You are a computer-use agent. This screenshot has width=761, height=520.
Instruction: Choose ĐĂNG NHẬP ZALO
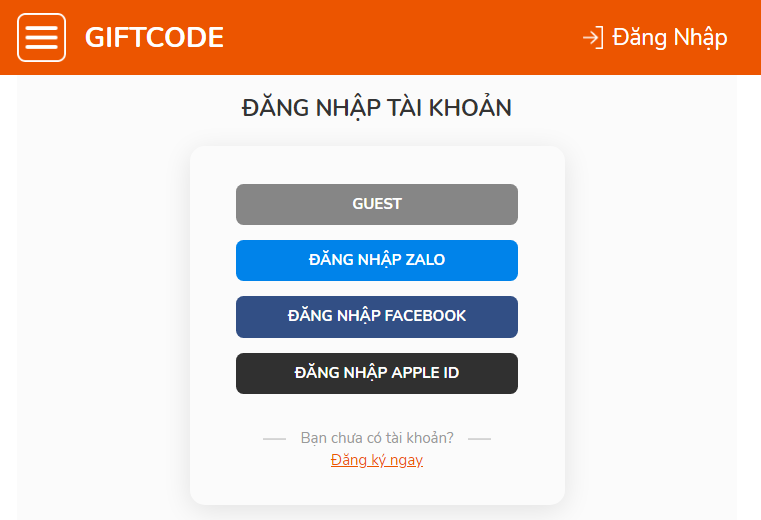(x=377, y=260)
